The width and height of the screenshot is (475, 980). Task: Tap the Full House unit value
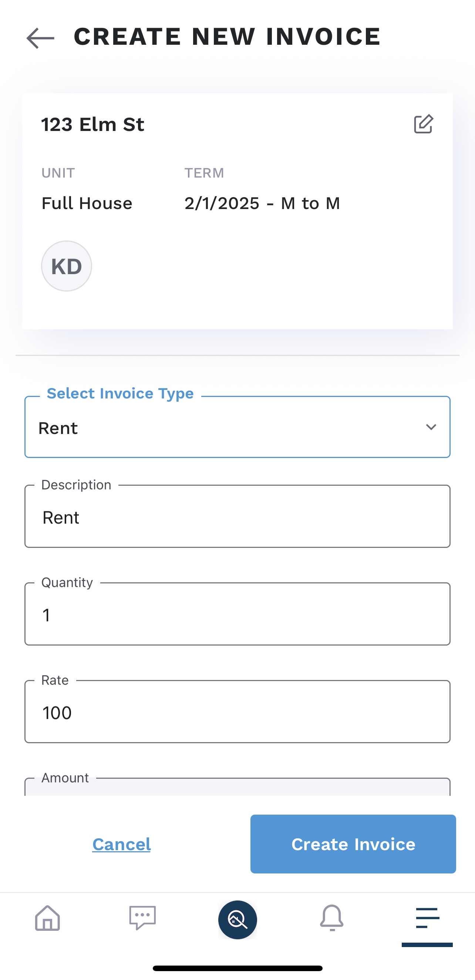click(87, 203)
